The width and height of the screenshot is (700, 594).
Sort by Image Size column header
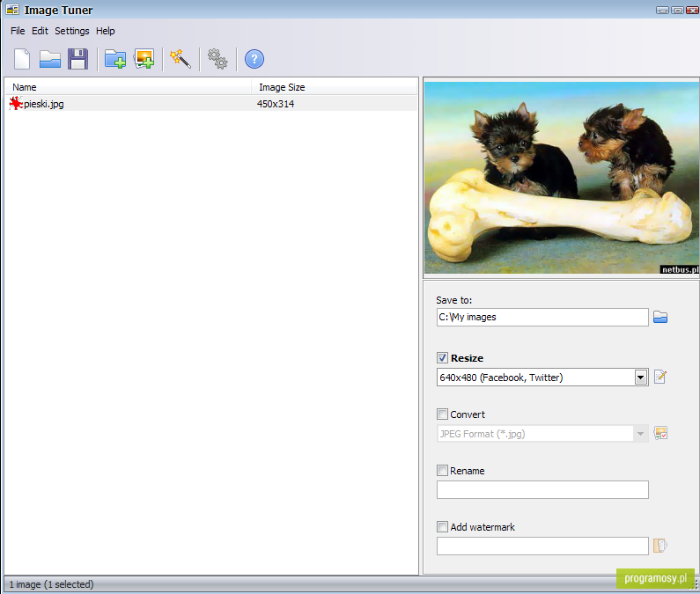pyautogui.click(x=335, y=87)
